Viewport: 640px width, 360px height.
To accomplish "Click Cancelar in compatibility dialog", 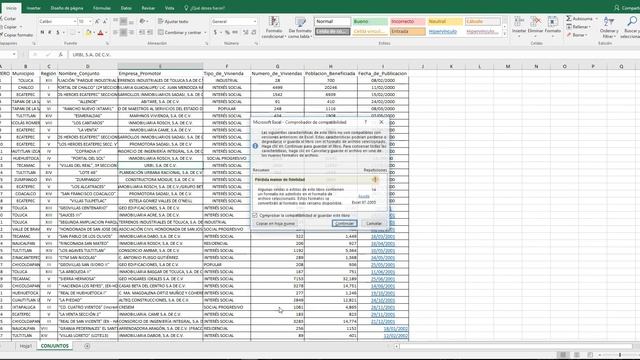I will coord(373,224).
